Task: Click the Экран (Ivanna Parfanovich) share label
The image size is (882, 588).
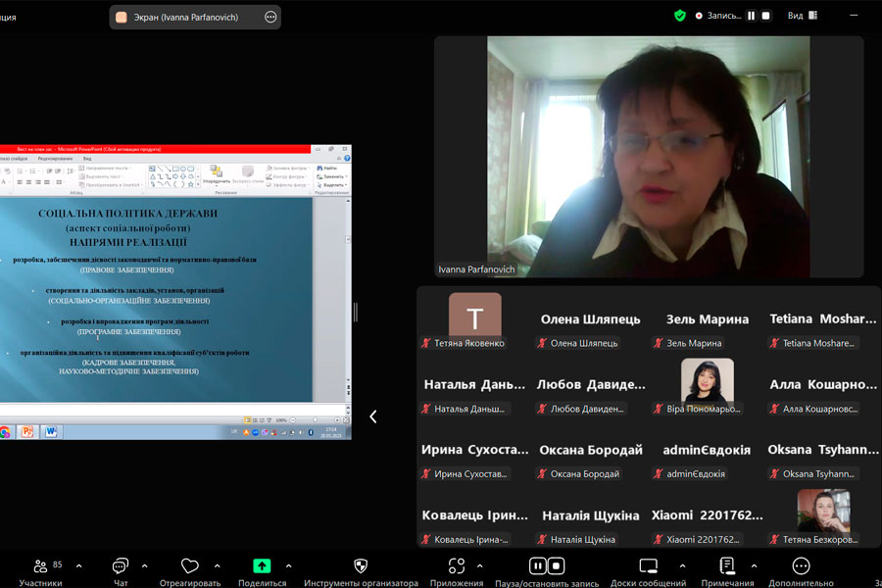Action: pyautogui.click(x=185, y=18)
